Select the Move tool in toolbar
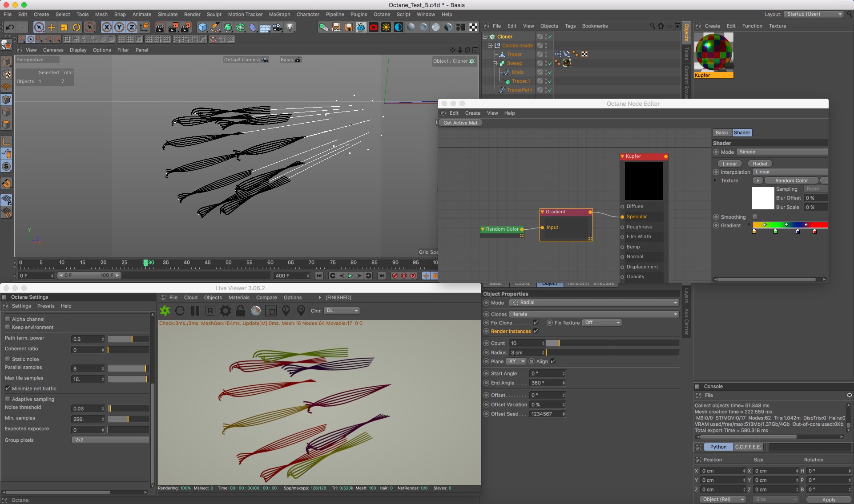This screenshot has width=854, height=504. [52, 28]
